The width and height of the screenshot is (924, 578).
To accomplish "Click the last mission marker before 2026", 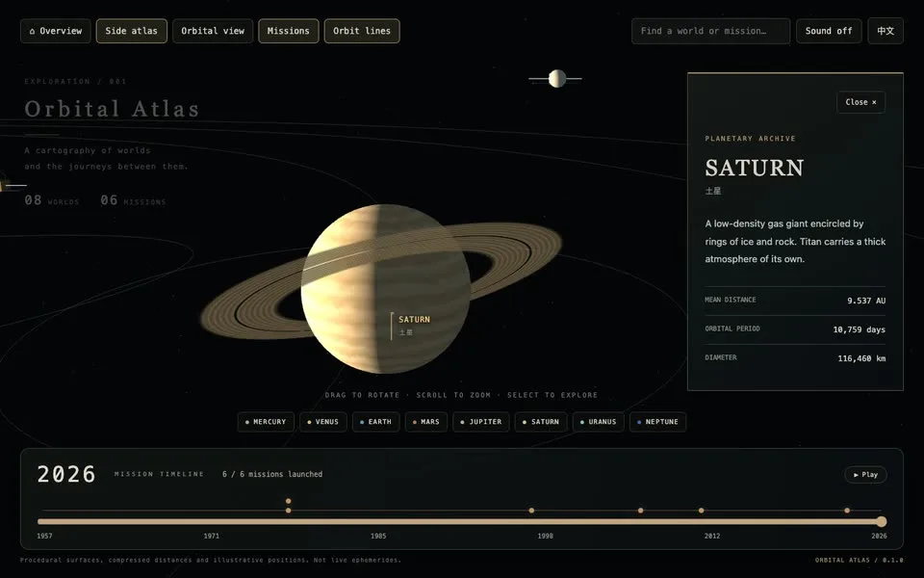I will point(847,511).
